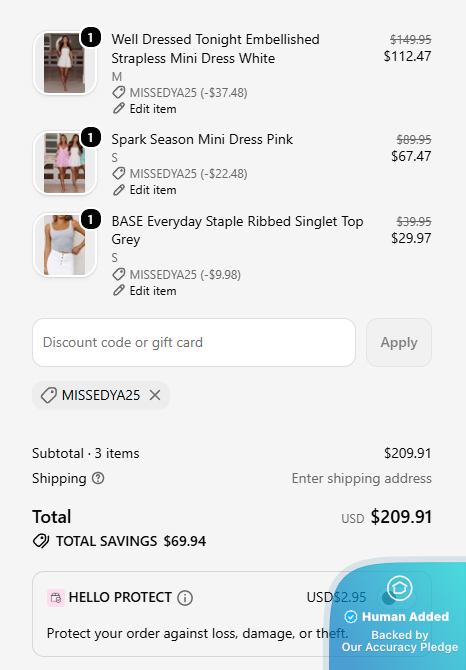This screenshot has width=466, height=670.
Task: Open the Hello Protect info icon
Action: [185, 597]
